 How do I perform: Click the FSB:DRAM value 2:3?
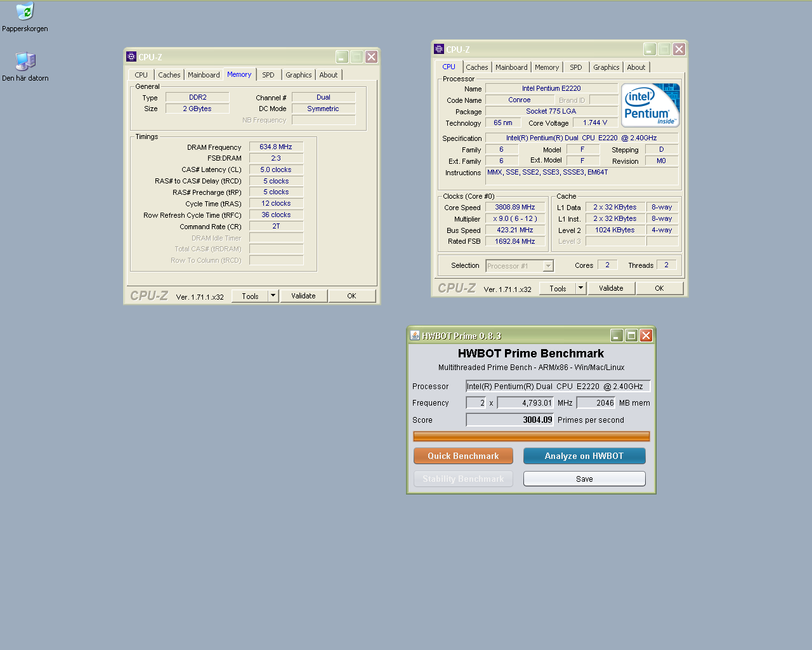[x=276, y=158]
